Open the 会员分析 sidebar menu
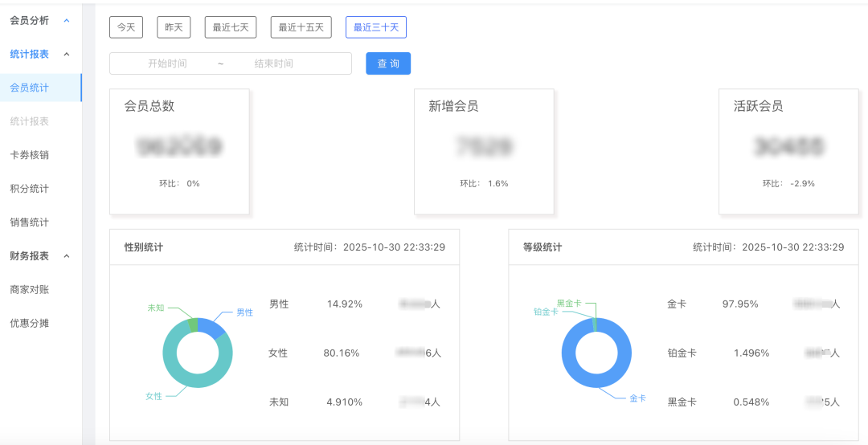This screenshot has width=868, height=445. (30, 20)
